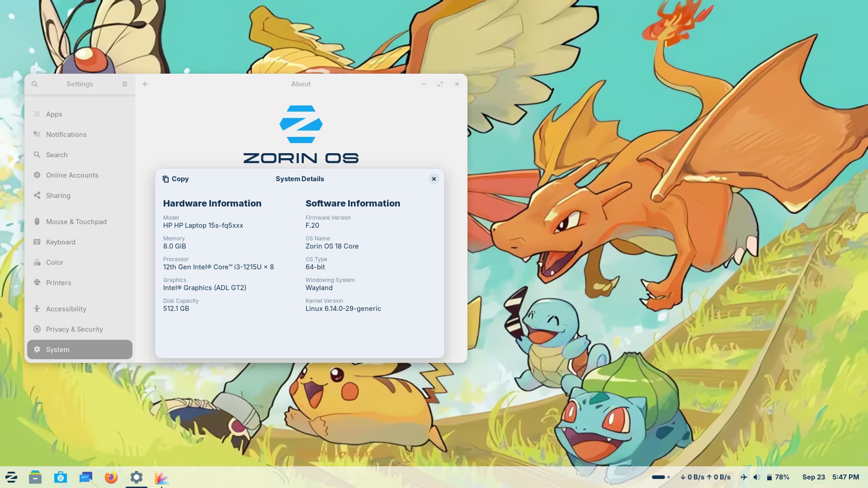Image resolution: width=868 pixels, height=488 pixels.
Task: Click the Settings search magnifier icon
Action: 35,84
